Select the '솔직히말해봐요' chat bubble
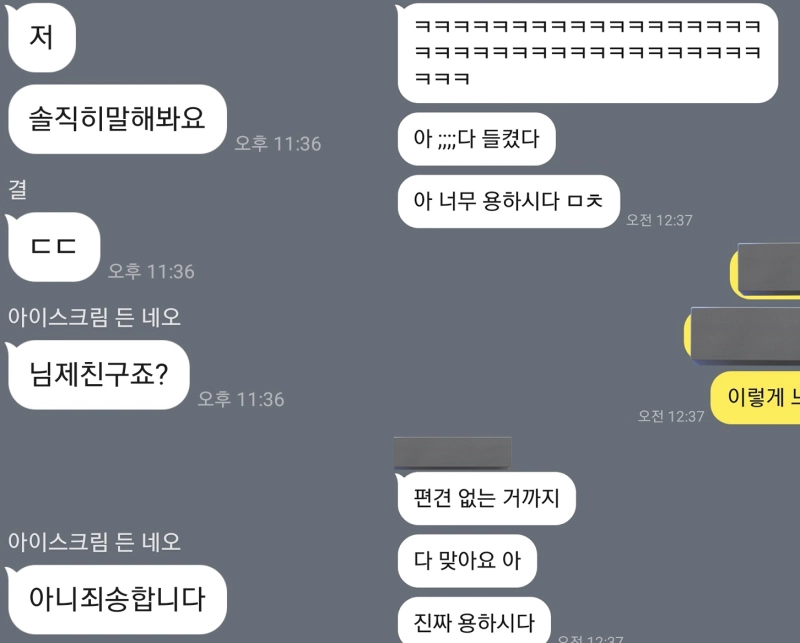 click(x=117, y=119)
